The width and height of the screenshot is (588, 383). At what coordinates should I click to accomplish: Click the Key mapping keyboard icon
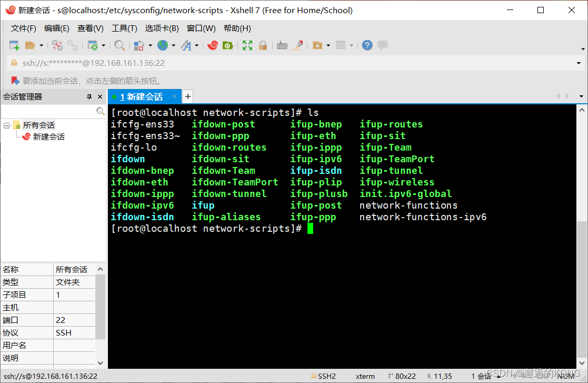click(282, 45)
